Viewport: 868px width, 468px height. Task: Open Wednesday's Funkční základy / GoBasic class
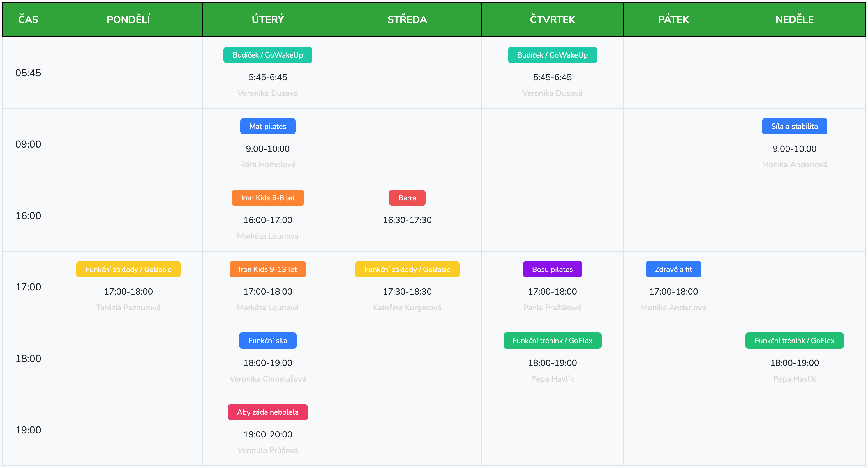pos(407,269)
